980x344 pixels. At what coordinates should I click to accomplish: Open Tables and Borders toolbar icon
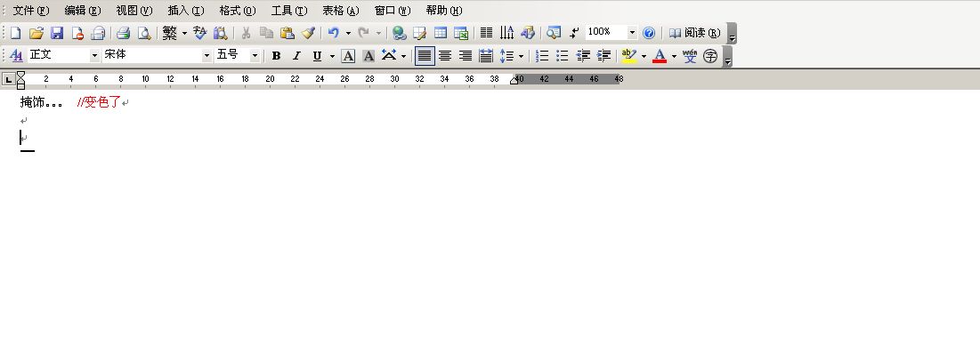[419, 33]
